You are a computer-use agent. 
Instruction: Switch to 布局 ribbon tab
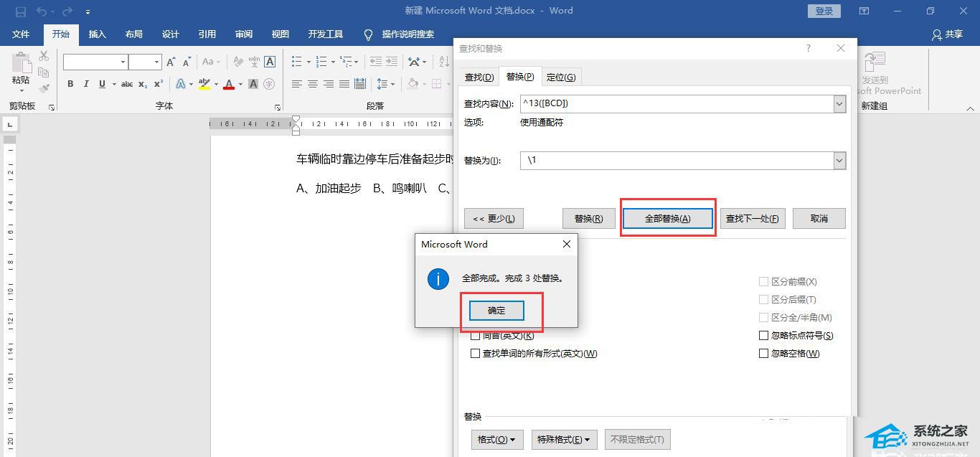(133, 34)
